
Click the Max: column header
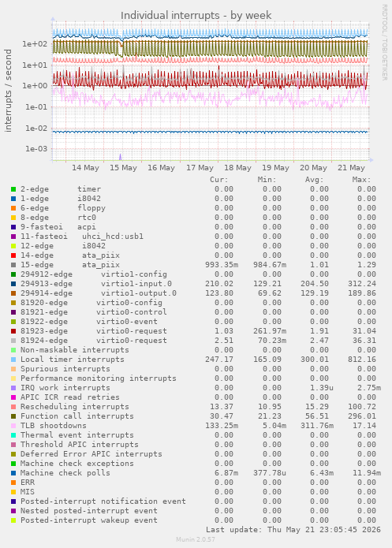361,180
